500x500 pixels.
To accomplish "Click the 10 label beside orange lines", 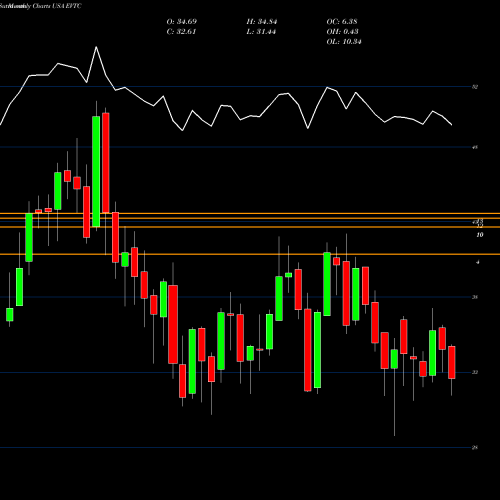I will point(480,235).
